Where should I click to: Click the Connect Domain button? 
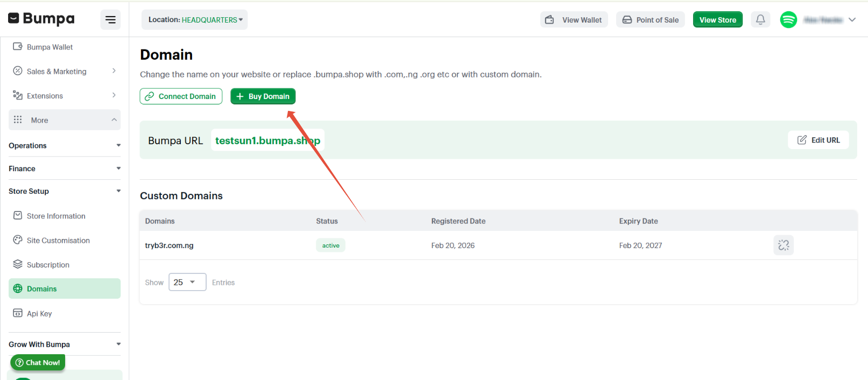click(181, 96)
